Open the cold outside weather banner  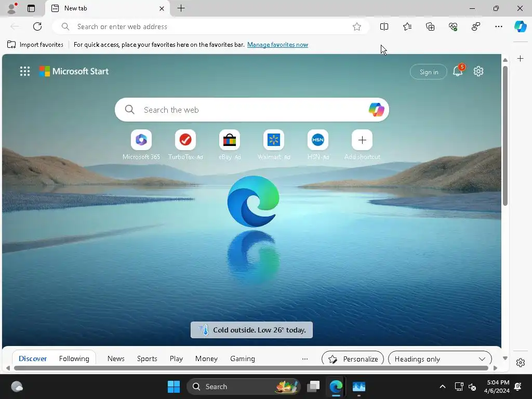click(x=251, y=330)
